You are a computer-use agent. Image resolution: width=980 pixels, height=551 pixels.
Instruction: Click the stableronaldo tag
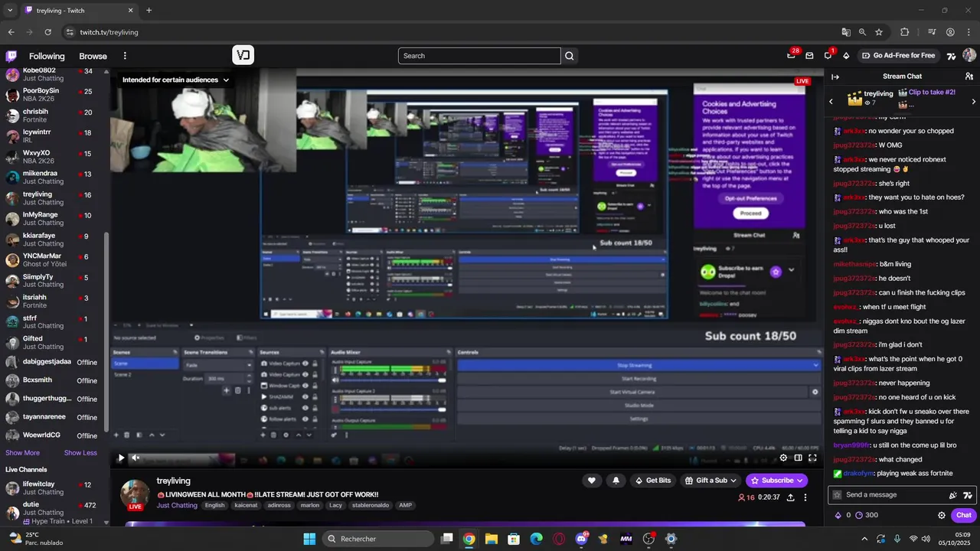371,505
